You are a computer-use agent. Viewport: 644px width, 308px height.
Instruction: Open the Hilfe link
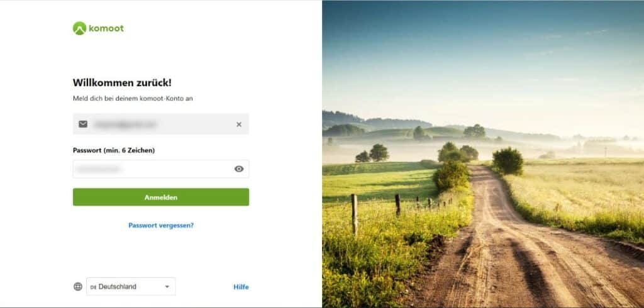[x=241, y=287]
